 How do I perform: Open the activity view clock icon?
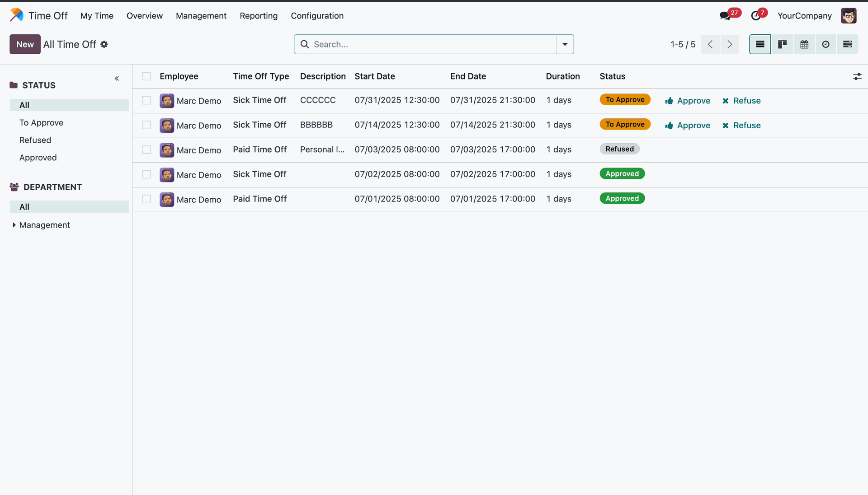coord(826,44)
